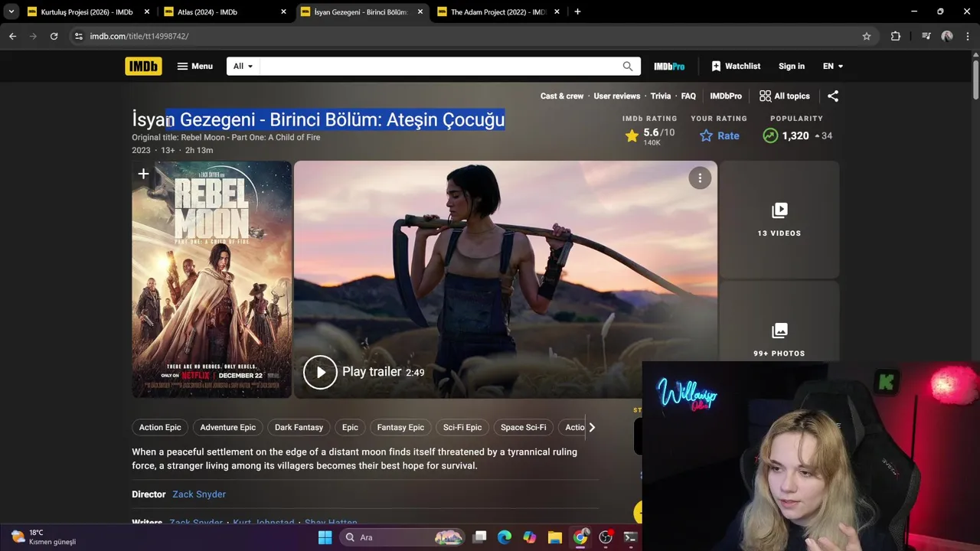Viewport: 980px width, 551px height.
Task: Rate this title
Action: coord(719,136)
